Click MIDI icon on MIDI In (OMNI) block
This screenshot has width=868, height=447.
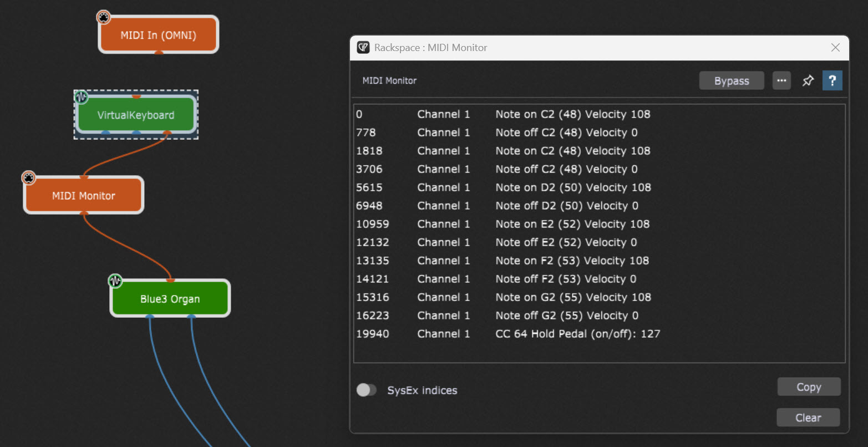click(104, 17)
